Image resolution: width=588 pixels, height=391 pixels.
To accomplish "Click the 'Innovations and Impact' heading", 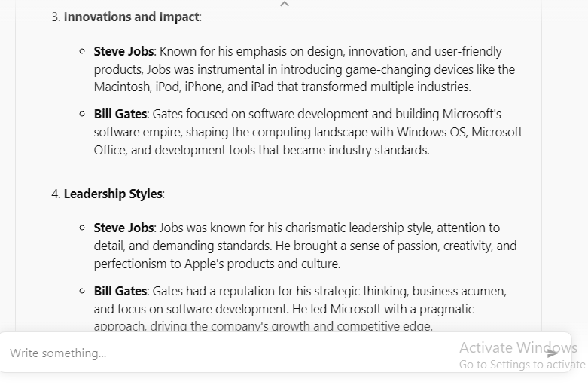I will pos(132,17).
